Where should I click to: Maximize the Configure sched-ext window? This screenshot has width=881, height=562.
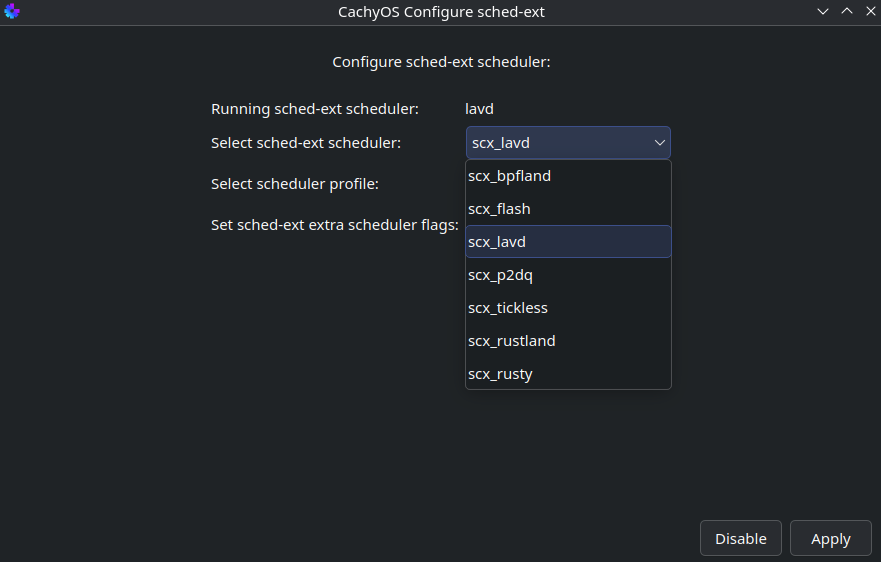(846, 12)
